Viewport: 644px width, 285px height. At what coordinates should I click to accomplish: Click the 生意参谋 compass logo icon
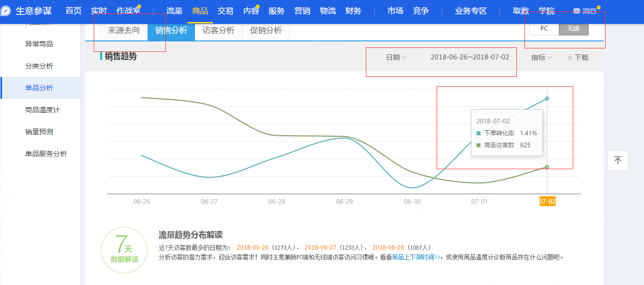click(x=6, y=11)
